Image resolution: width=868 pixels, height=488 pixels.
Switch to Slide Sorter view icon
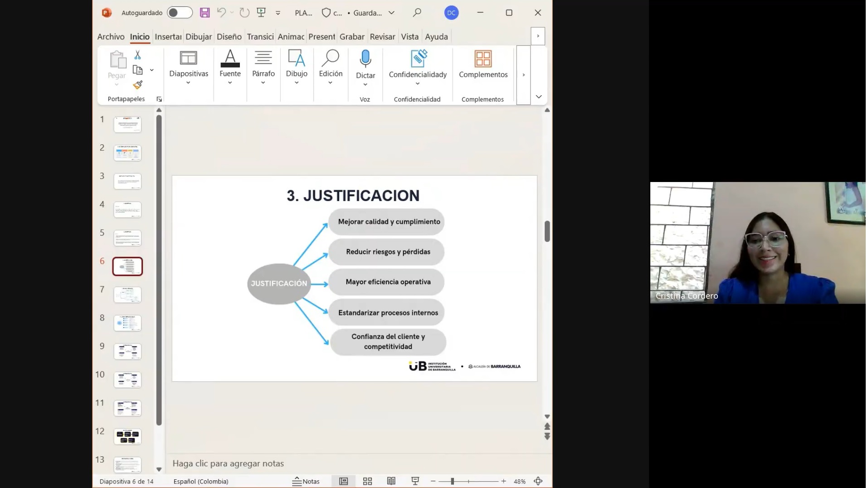tap(367, 481)
